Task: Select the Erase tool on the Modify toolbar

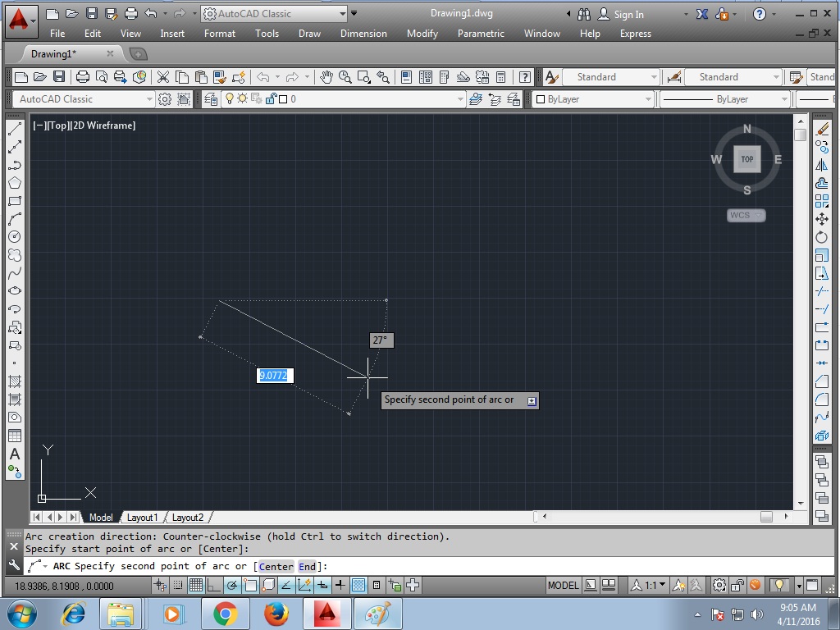Action: [822, 127]
